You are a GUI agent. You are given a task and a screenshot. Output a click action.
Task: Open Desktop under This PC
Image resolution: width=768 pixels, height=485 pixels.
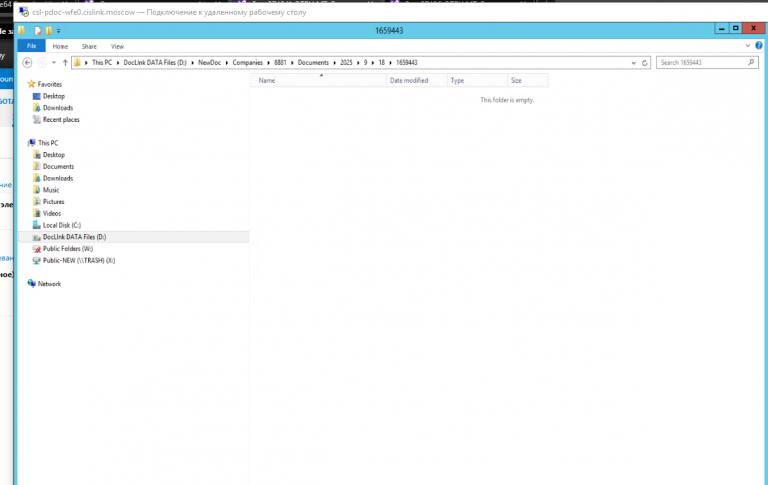click(53, 155)
